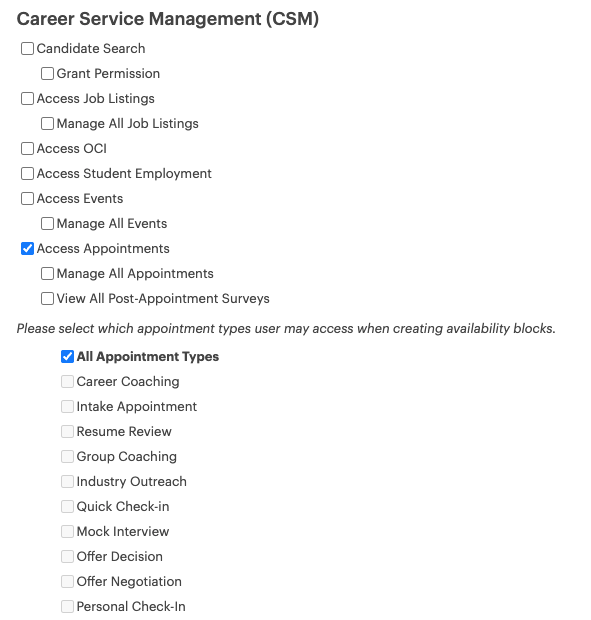Uncheck All Appointment Types checkbox
The image size is (591, 620).
pyautogui.click(x=67, y=357)
